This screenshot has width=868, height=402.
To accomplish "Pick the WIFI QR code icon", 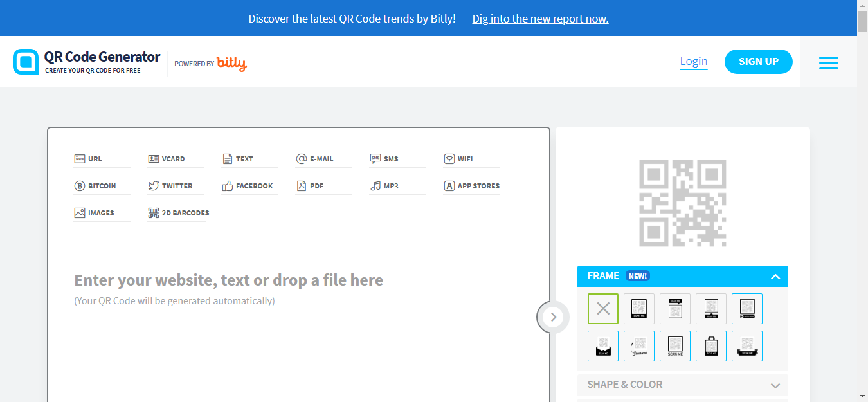I will pyautogui.click(x=449, y=159).
